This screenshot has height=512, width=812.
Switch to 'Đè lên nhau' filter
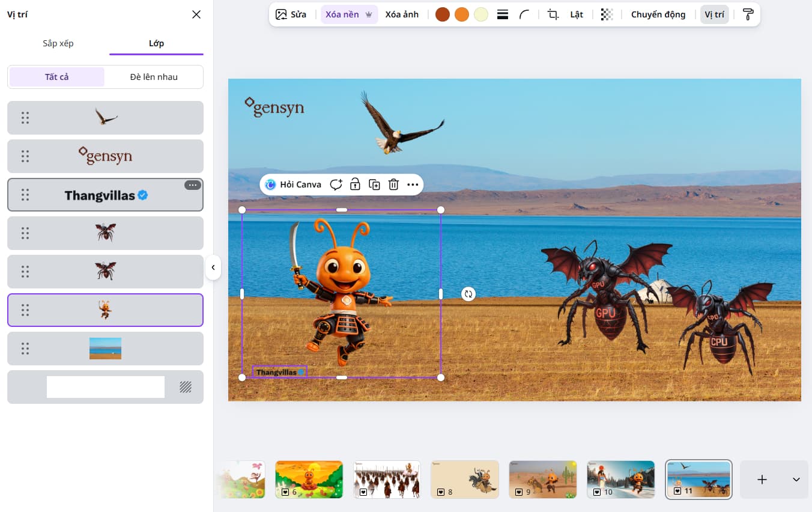[154, 77]
